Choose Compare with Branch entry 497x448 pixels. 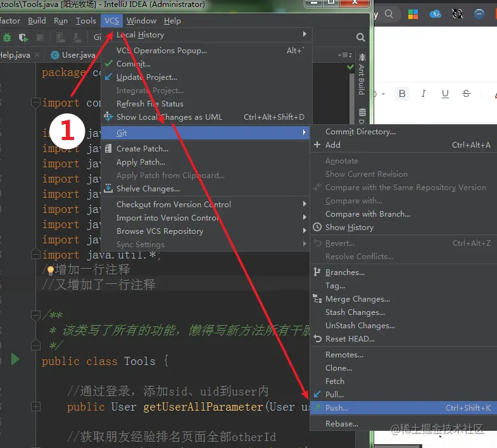[403, 214]
